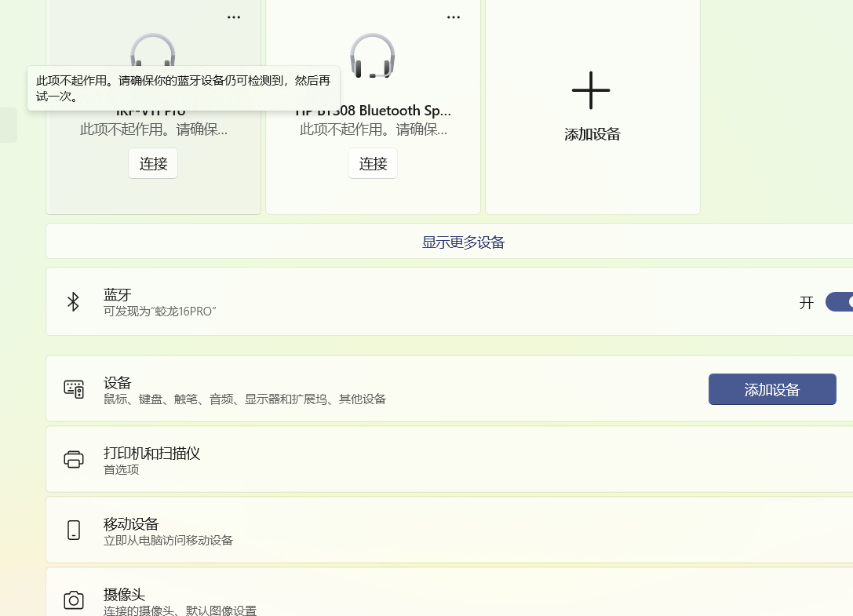Viewport: 853px width, 616px height.
Task: Click the 首选项 text under 打印机和扫描仪
Action: coord(122,469)
